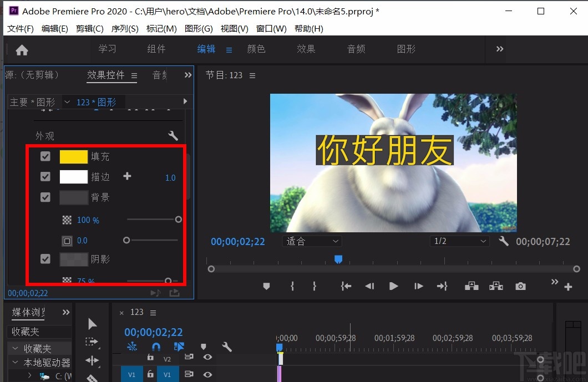
Task: Toggle V1 track output eye
Action: (207, 374)
